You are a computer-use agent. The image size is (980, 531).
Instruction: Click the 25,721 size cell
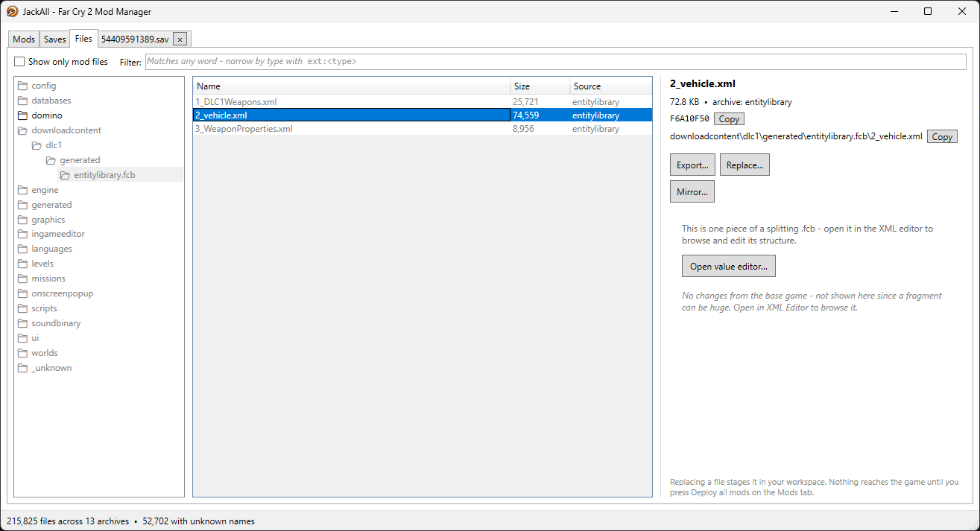coord(525,101)
